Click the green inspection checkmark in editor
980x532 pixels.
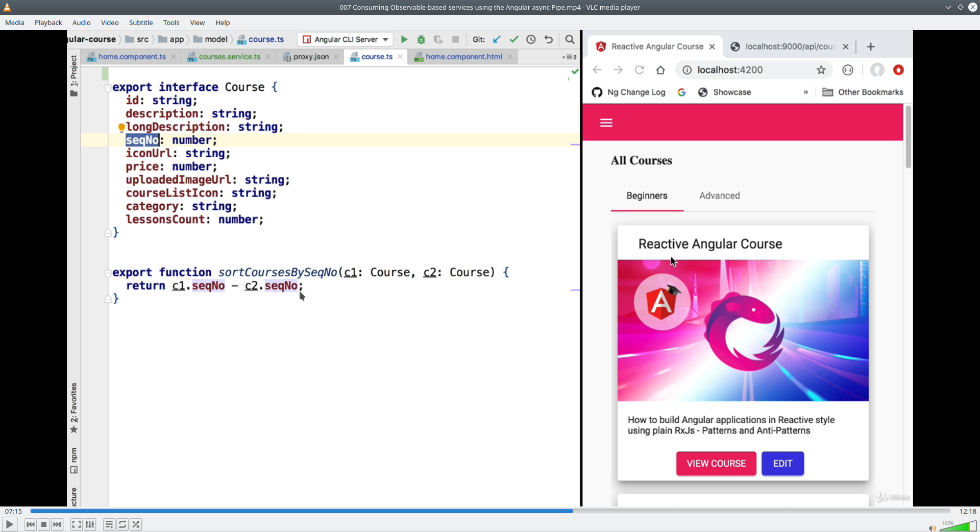(x=575, y=71)
